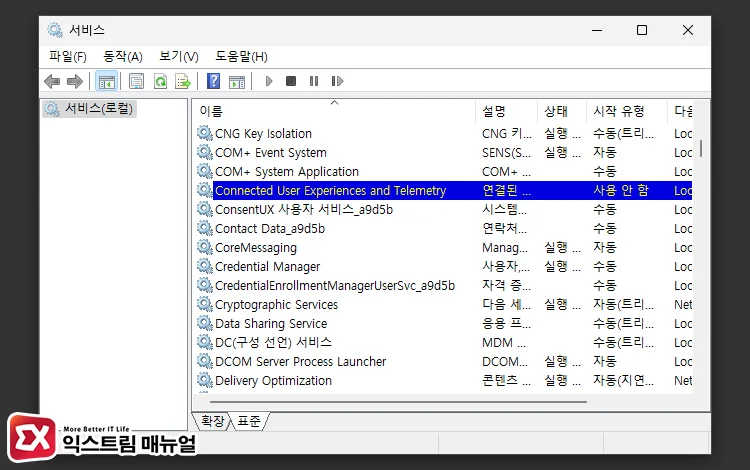Select Credential Manager service name
Viewport: 750px width, 470px height.
point(267,266)
